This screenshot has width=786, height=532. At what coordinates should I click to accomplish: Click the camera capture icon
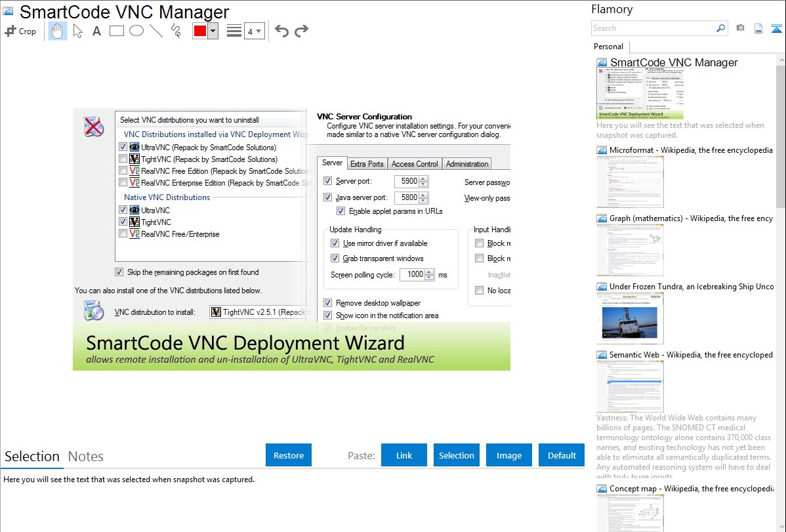click(740, 28)
